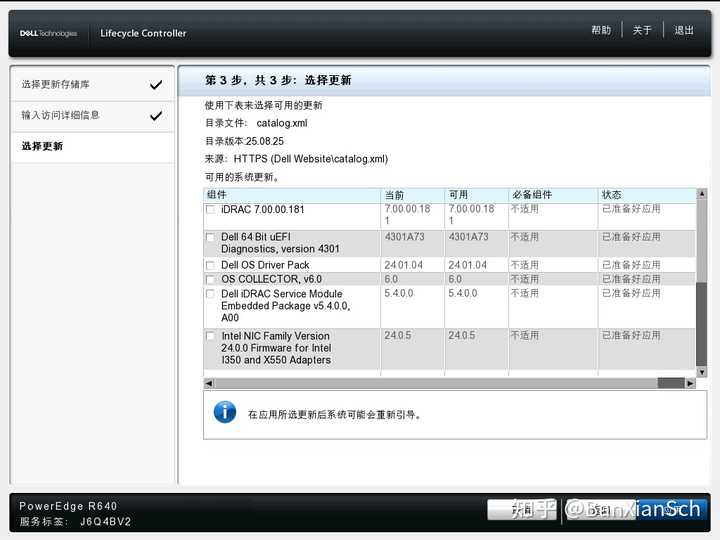
Task: Open the 关于 about link
Action: click(x=642, y=30)
